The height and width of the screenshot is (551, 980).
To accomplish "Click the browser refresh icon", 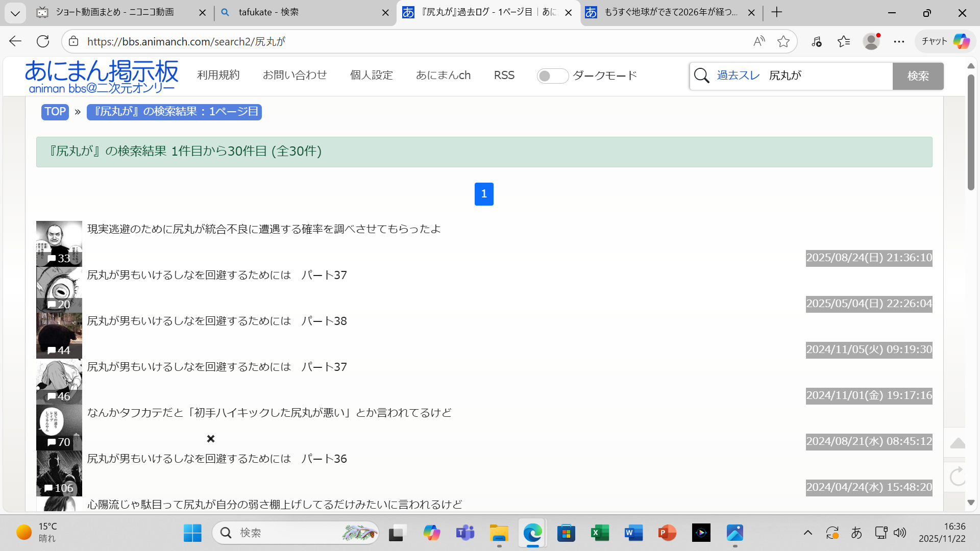I will tap(43, 41).
